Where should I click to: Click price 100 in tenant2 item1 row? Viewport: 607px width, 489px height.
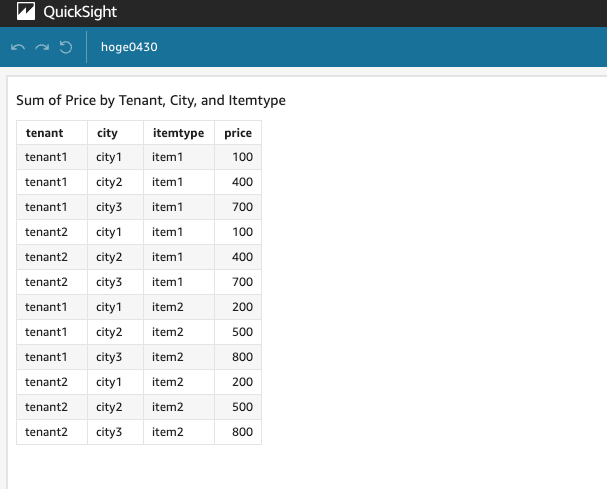point(242,232)
